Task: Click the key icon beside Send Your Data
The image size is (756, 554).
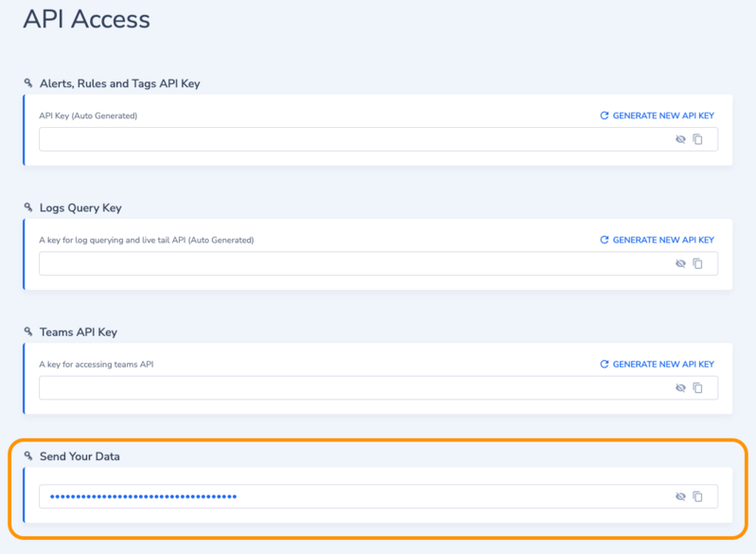Action: pyautogui.click(x=28, y=456)
